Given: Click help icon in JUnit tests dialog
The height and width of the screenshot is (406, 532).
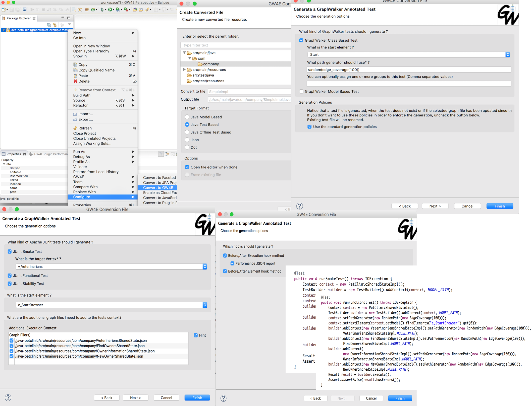Looking at the screenshot, I should coord(8,398).
